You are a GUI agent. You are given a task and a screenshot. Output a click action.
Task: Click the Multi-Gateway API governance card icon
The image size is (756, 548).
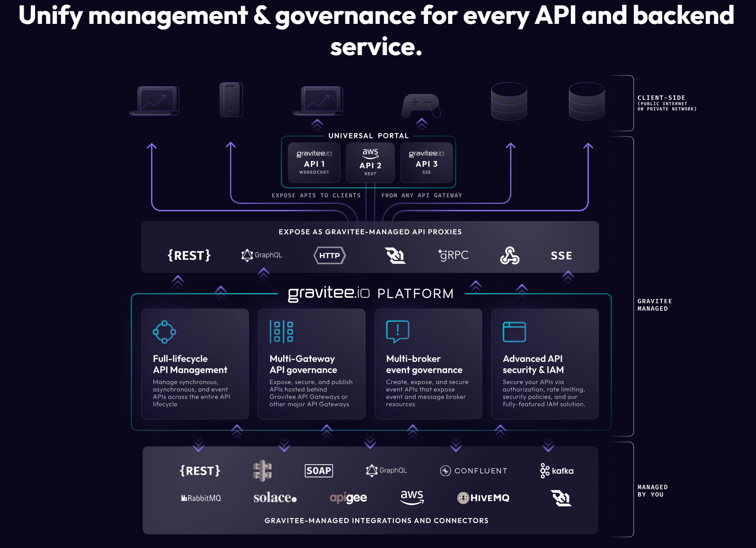click(281, 332)
